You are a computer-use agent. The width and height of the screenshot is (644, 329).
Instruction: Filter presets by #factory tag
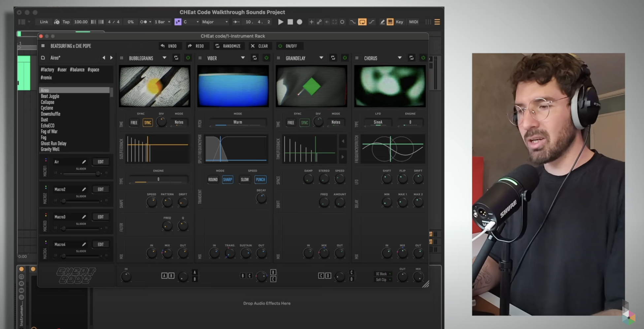pos(47,70)
